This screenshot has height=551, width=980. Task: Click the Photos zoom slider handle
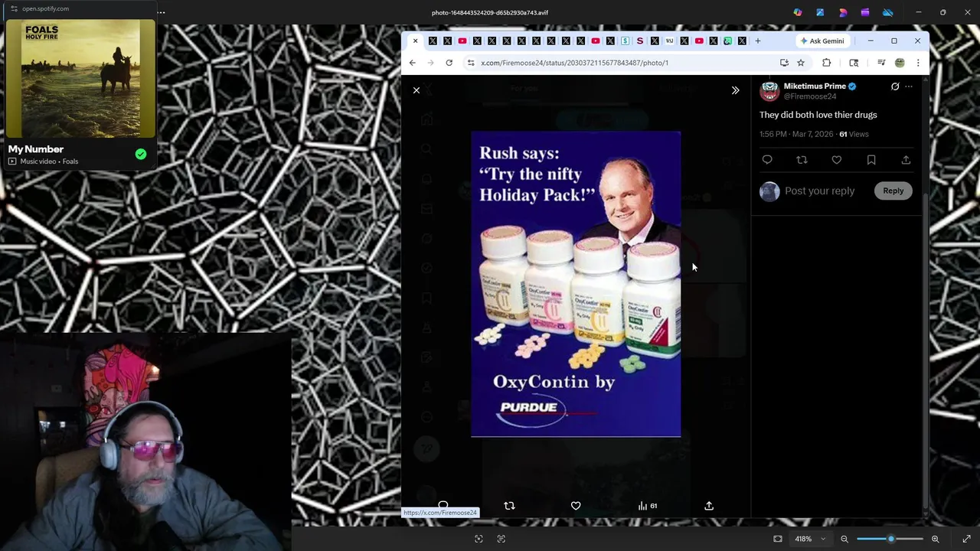(x=890, y=539)
